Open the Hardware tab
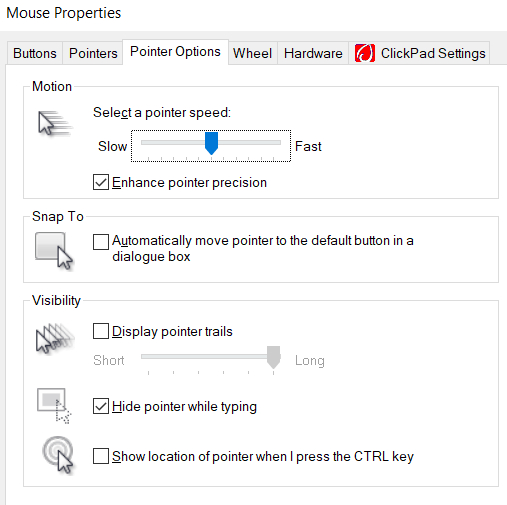Image resolution: width=507 pixels, height=505 pixels. pyautogui.click(x=313, y=53)
